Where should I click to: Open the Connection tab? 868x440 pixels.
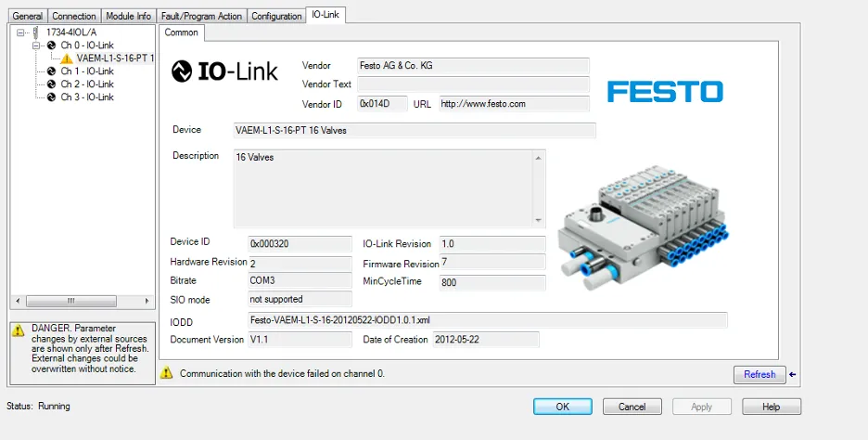coord(74,16)
